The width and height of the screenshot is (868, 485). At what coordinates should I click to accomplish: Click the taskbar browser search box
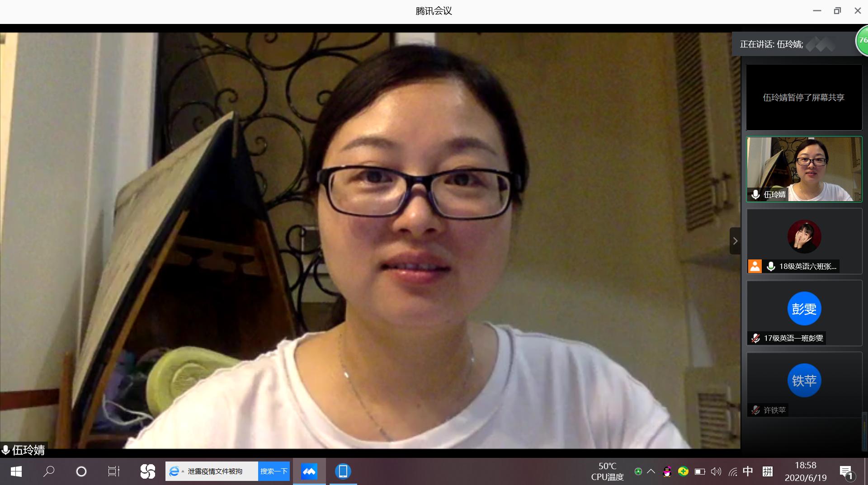click(212, 471)
